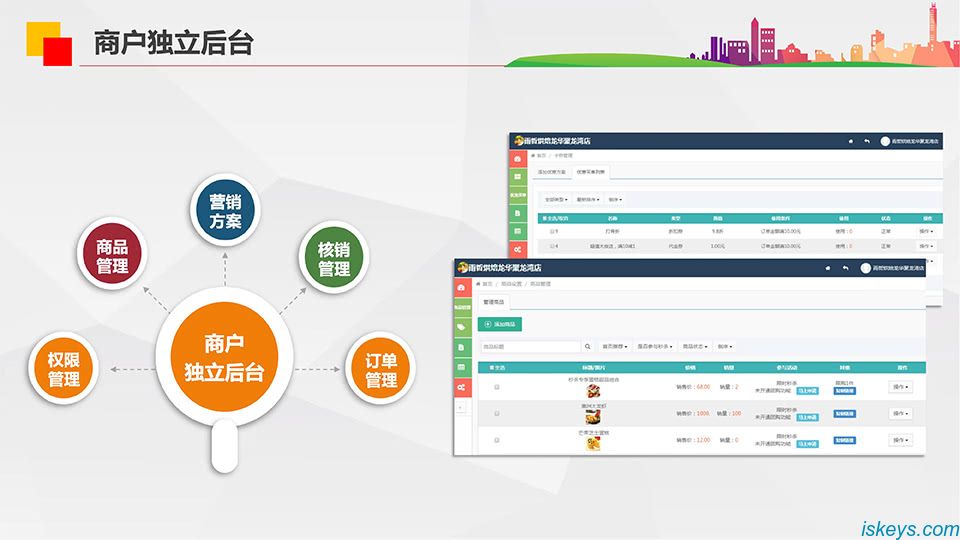
Task: Click the back arrow icon in front window header
Action: pyautogui.click(x=846, y=268)
